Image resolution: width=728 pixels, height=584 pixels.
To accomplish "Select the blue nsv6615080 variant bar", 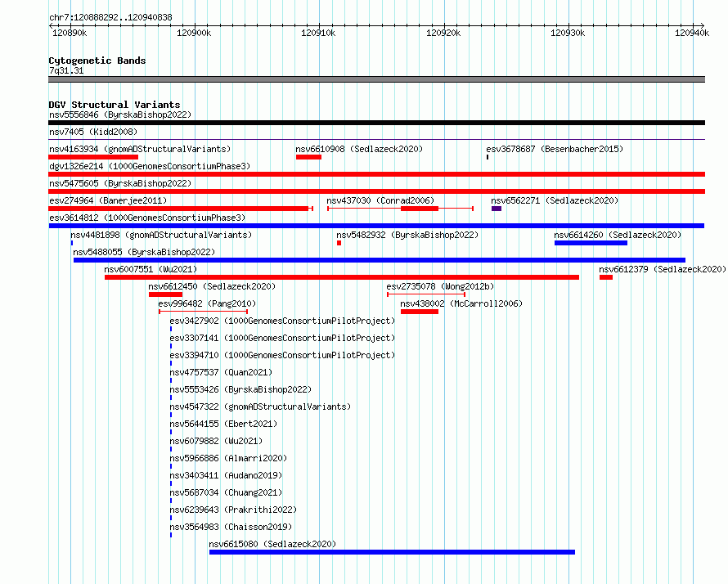I will 393,552.
